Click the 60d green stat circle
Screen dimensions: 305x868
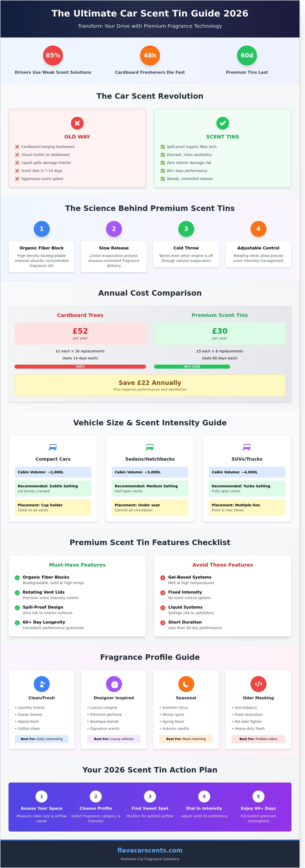tap(247, 55)
